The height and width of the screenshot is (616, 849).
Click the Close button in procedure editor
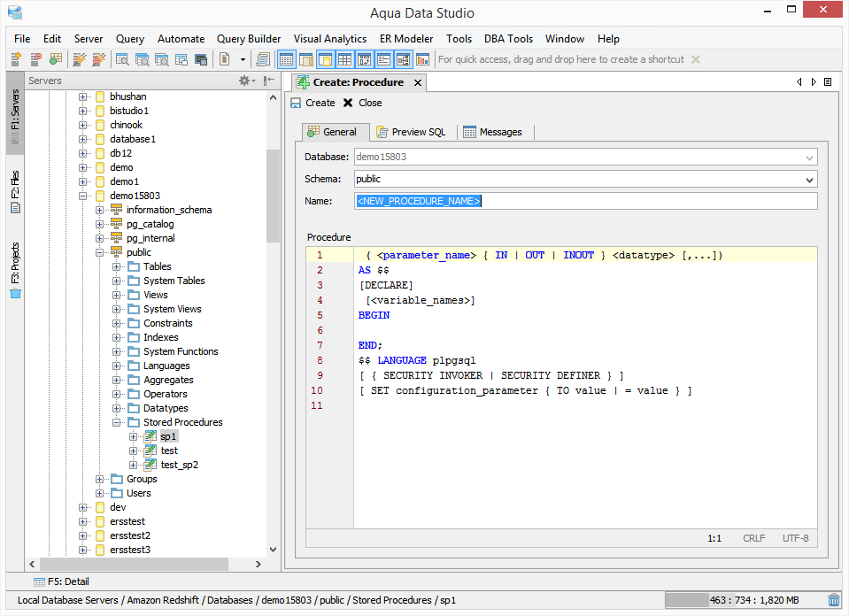click(363, 103)
